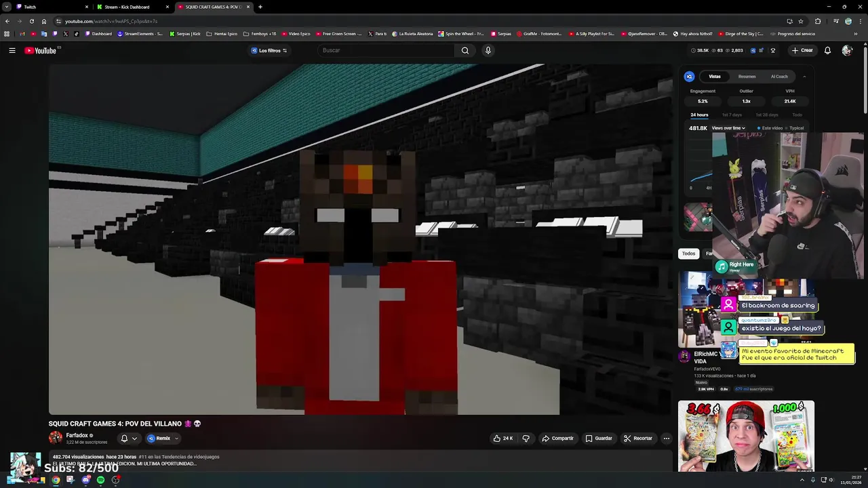Click the search magnifier button

click(x=465, y=50)
